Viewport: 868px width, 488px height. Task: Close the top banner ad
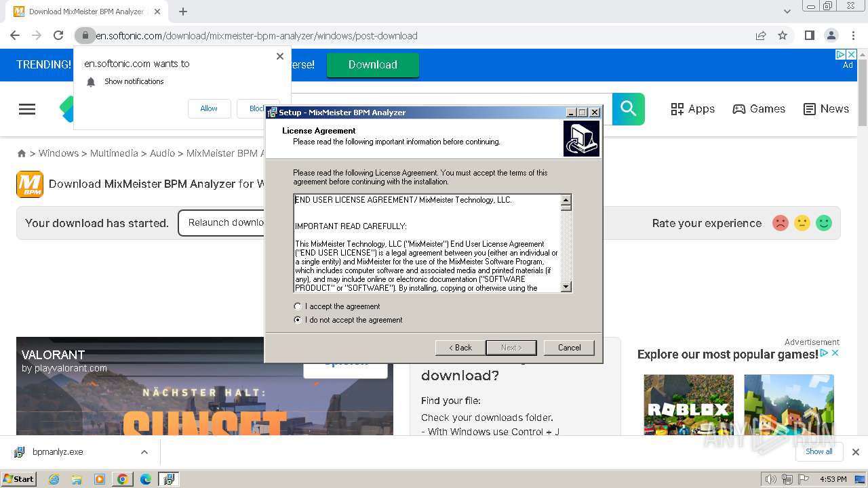click(852, 54)
